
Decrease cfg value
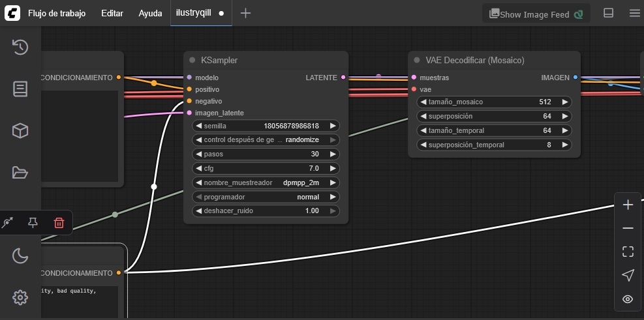tap(198, 168)
